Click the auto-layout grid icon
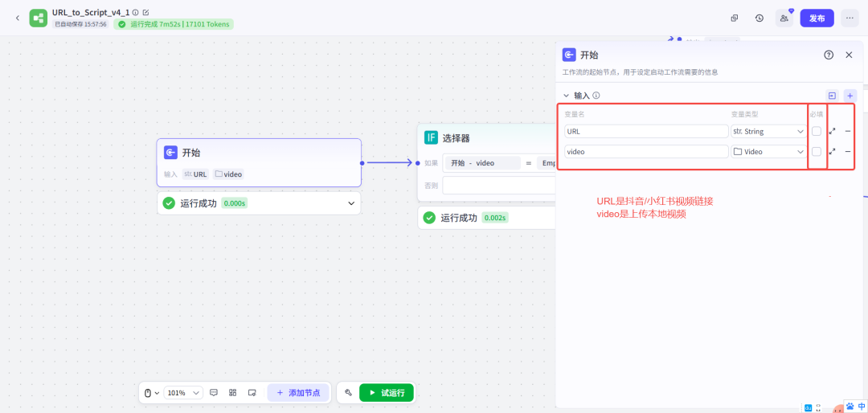Screen dimensions: 868x413 click(233, 393)
